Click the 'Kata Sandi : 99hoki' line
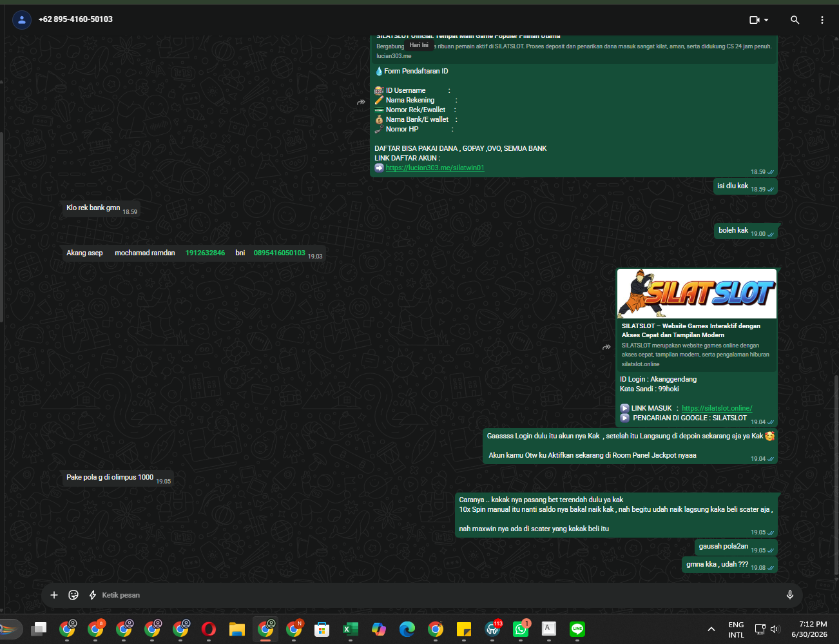Viewport: 839px width, 644px height. [x=650, y=389]
